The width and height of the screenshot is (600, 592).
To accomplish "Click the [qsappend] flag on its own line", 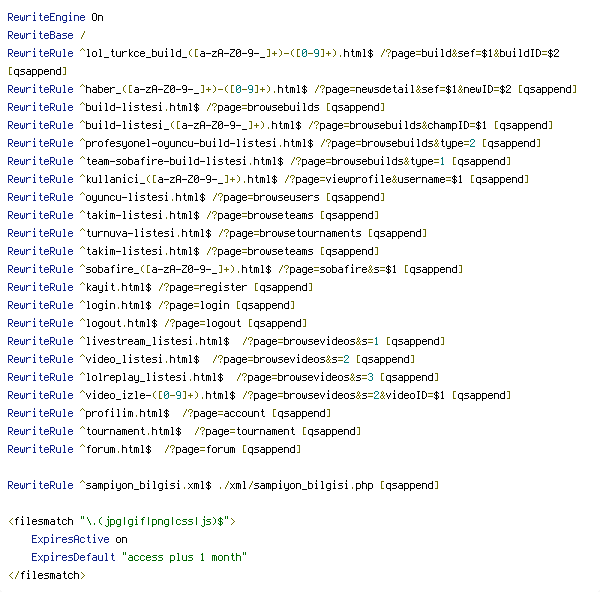I will (x=38, y=72).
